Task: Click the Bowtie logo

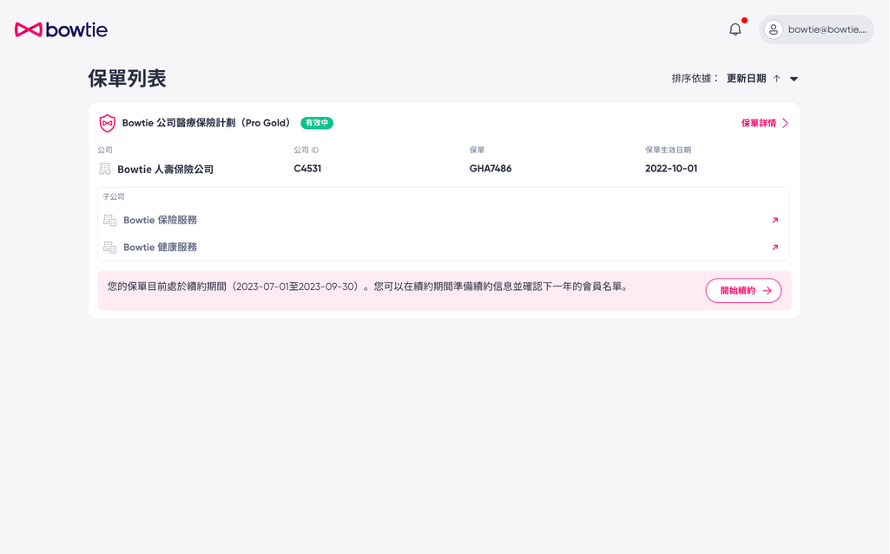Action: pos(61,30)
